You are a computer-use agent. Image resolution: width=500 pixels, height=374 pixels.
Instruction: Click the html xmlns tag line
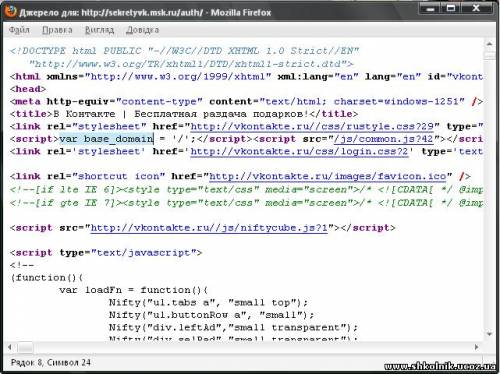(x=246, y=77)
